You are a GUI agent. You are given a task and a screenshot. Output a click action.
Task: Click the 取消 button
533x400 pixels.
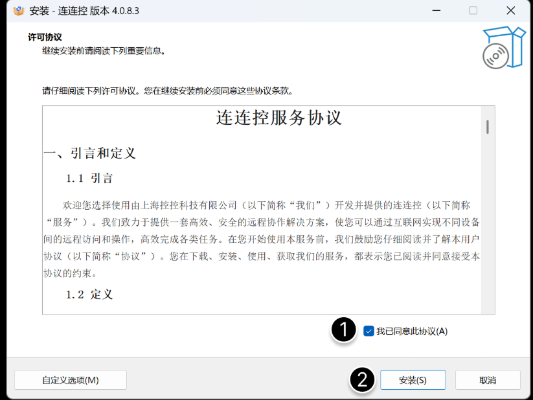[x=487, y=380]
